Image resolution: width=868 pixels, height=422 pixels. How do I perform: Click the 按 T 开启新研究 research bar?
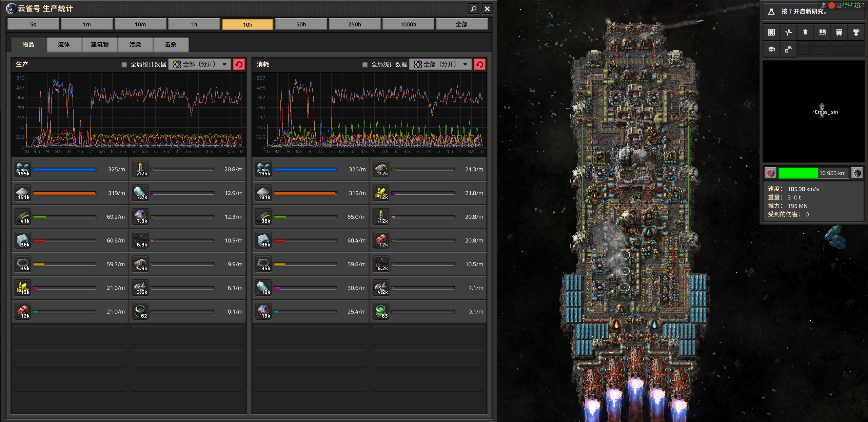pyautogui.click(x=813, y=12)
